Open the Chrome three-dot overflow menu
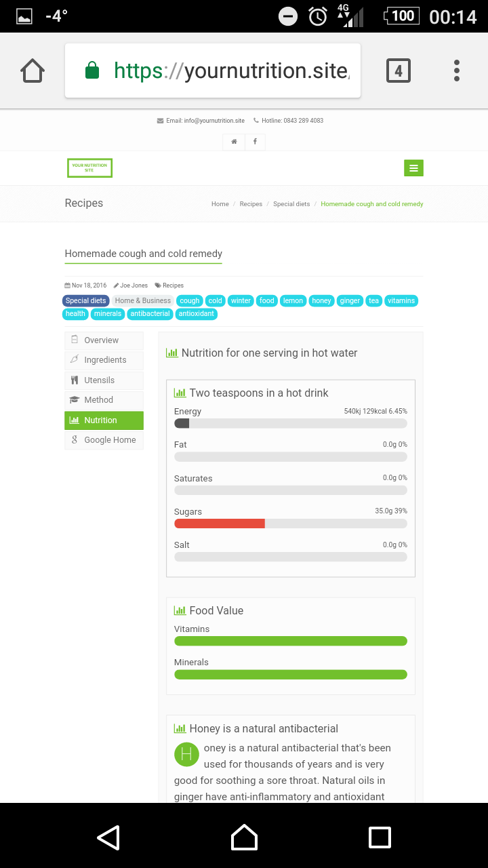The image size is (488, 868). pos(457,71)
